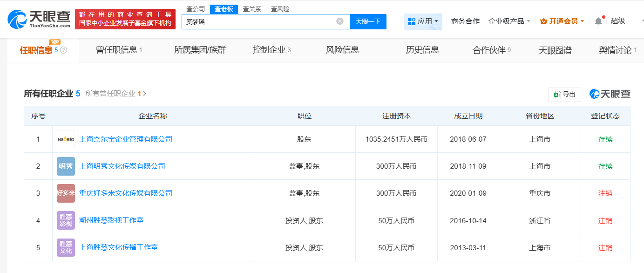Click the 明秀 company logo icon

coord(65,166)
